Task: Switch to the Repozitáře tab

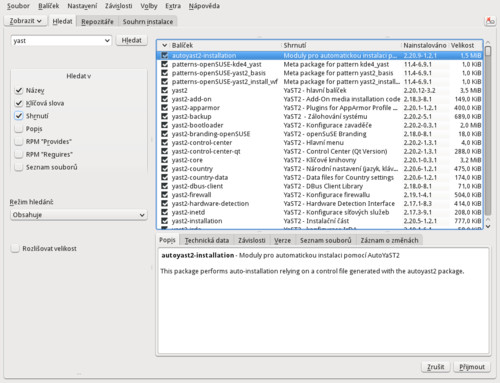Action: tap(97, 21)
